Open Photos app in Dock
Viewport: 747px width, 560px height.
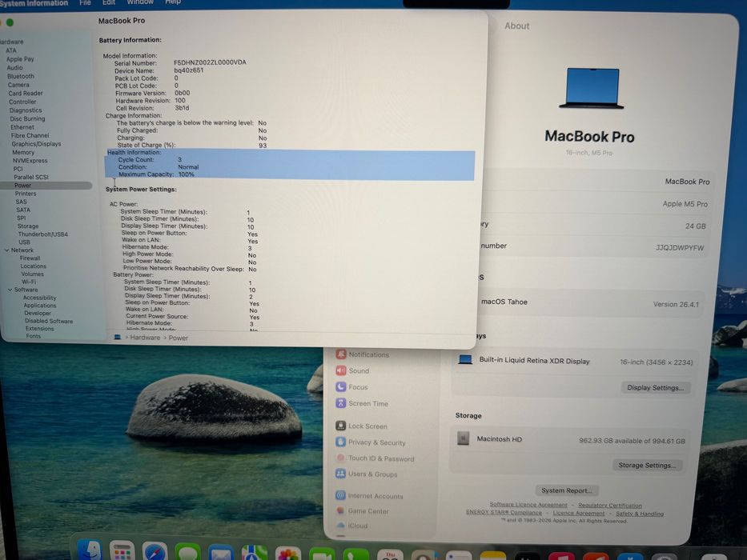pyautogui.click(x=287, y=554)
